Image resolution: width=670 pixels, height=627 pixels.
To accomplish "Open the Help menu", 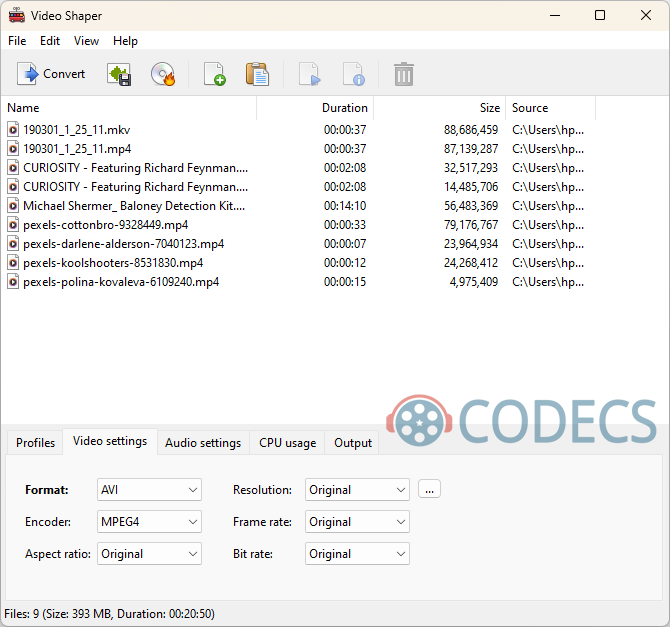I will pyautogui.click(x=125, y=41).
